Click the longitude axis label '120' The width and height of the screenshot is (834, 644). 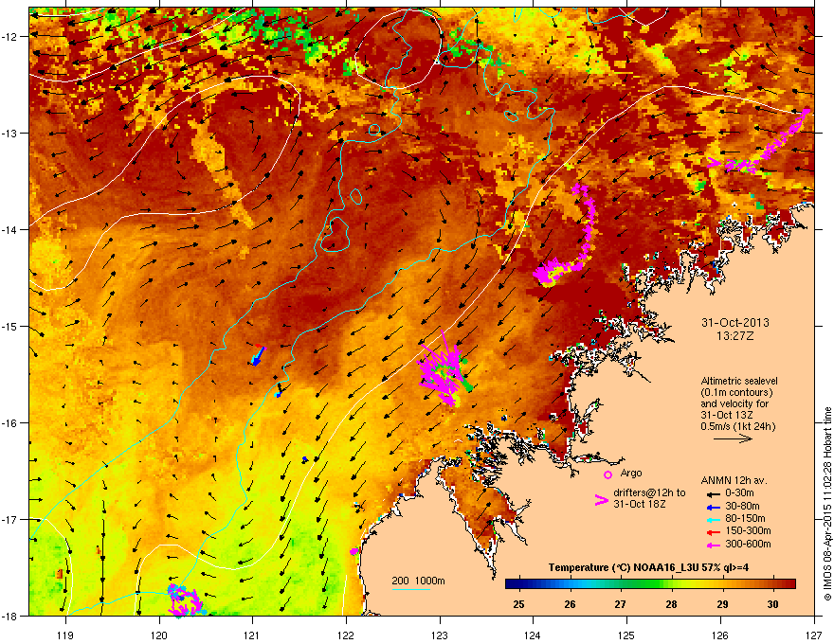158,635
